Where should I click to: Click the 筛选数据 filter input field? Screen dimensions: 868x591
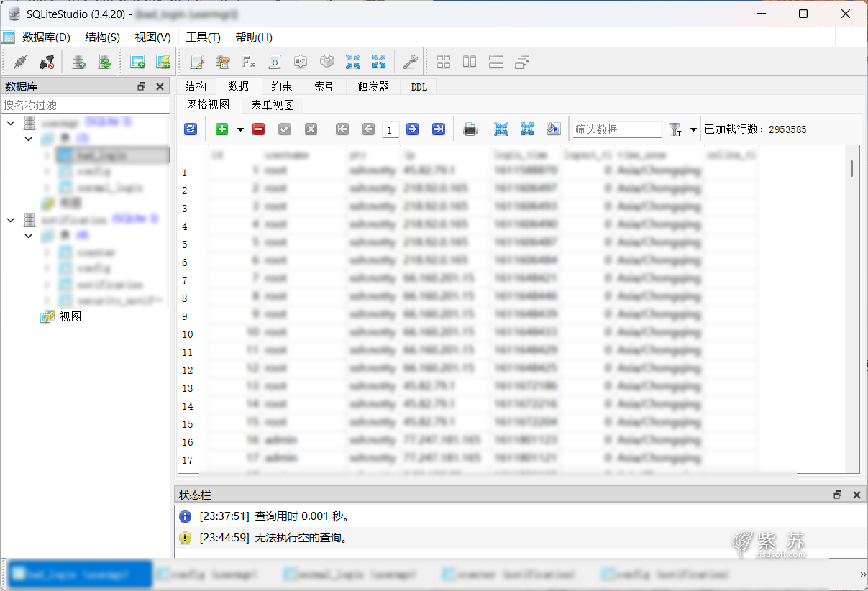pyautogui.click(x=616, y=129)
